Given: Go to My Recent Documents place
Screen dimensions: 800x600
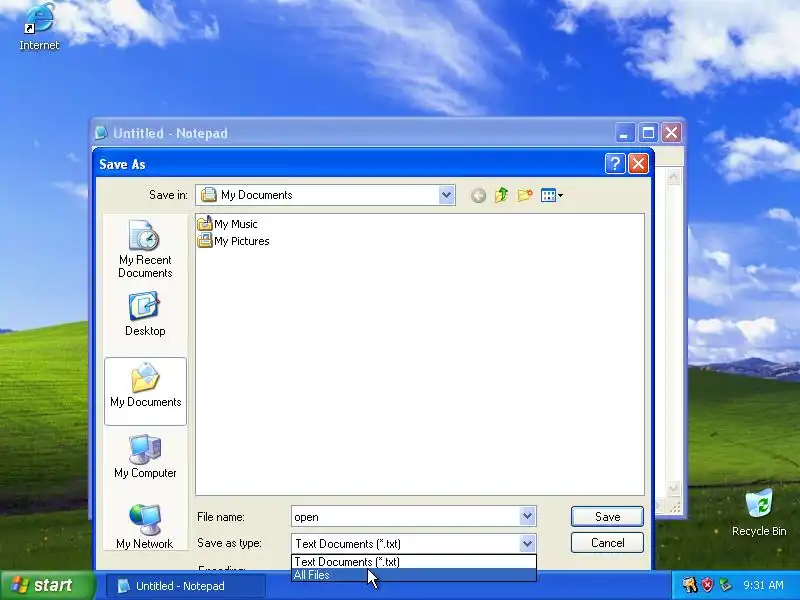Looking at the screenshot, I should point(145,249).
